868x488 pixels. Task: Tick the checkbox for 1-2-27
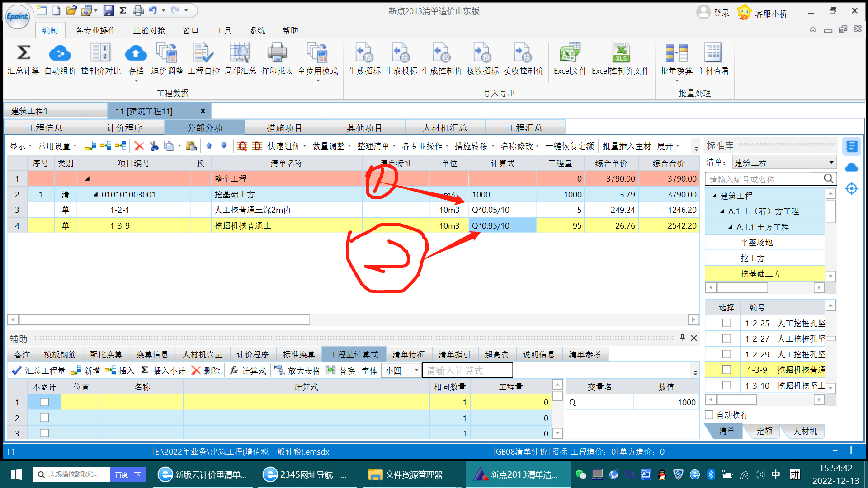(726, 338)
